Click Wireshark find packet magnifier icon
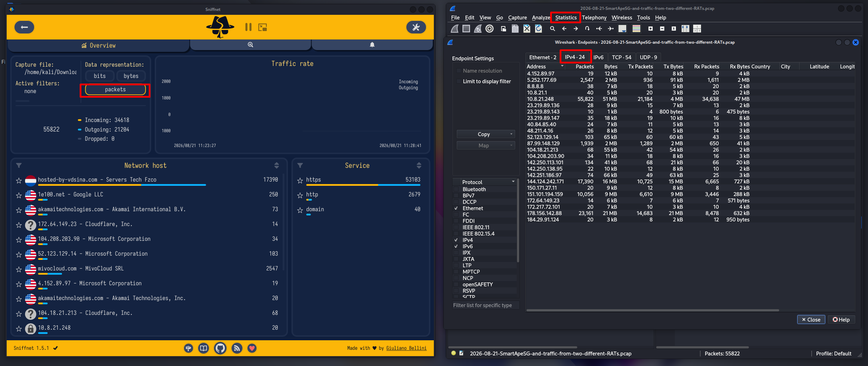 click(x=553, y=29)
